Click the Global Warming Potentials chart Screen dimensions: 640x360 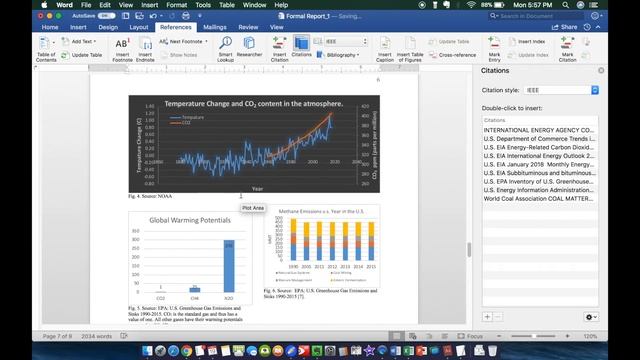coord(190,258)
